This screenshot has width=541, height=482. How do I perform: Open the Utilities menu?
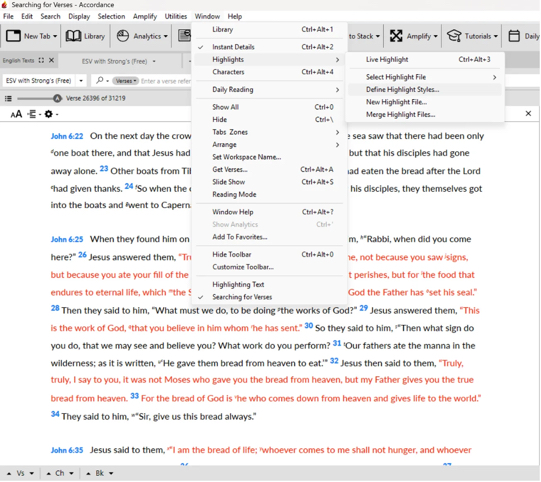(176, 17)
